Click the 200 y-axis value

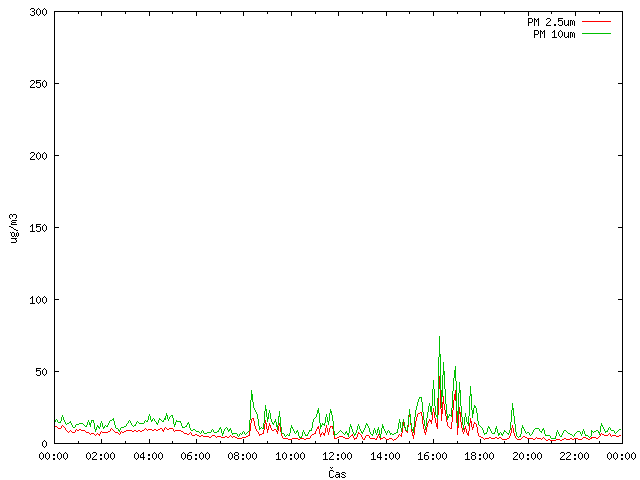coord(38,156)
